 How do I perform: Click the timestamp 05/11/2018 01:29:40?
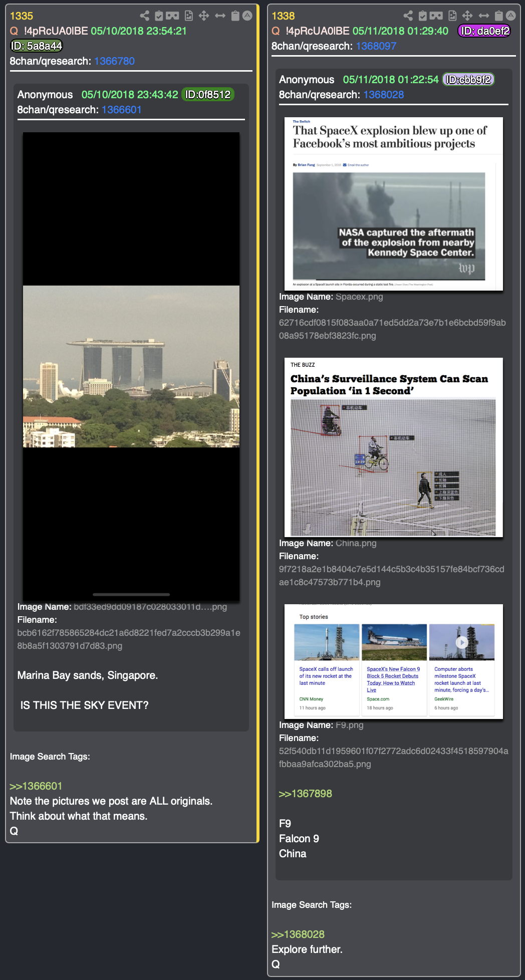pos(400,31)
